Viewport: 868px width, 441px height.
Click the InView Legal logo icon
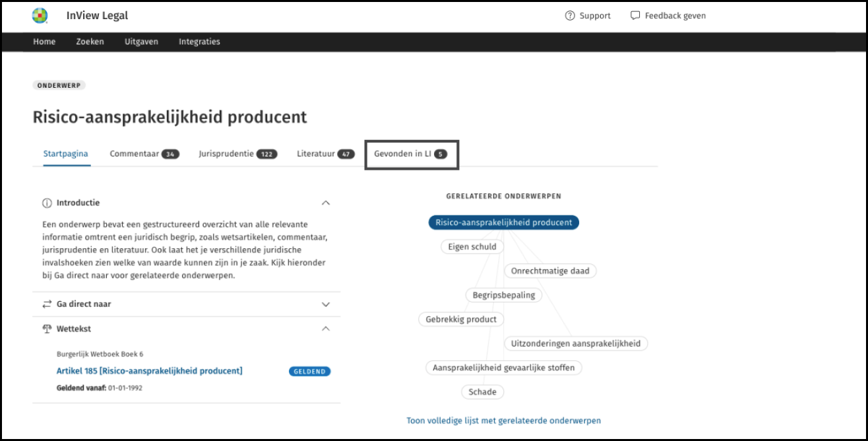[x=40, y=16]
